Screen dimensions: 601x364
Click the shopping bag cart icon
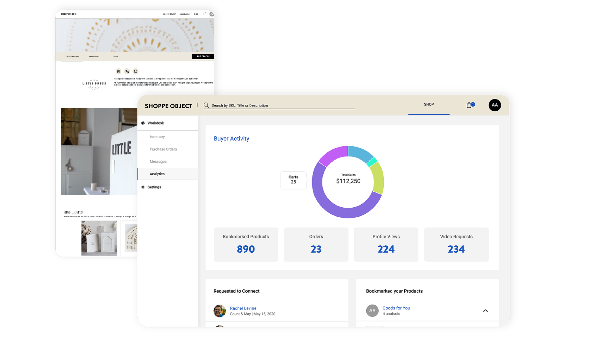coord(469,105)
